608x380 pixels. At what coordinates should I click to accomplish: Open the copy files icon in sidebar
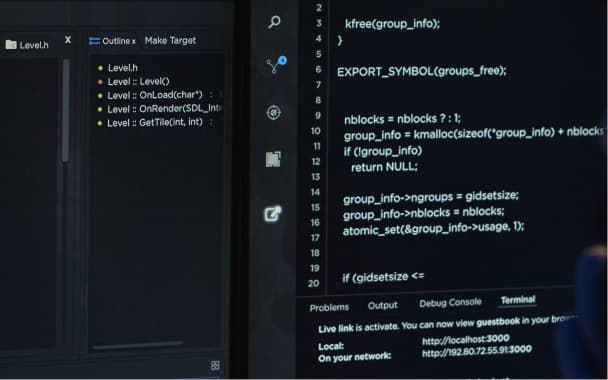coord(273,159)
